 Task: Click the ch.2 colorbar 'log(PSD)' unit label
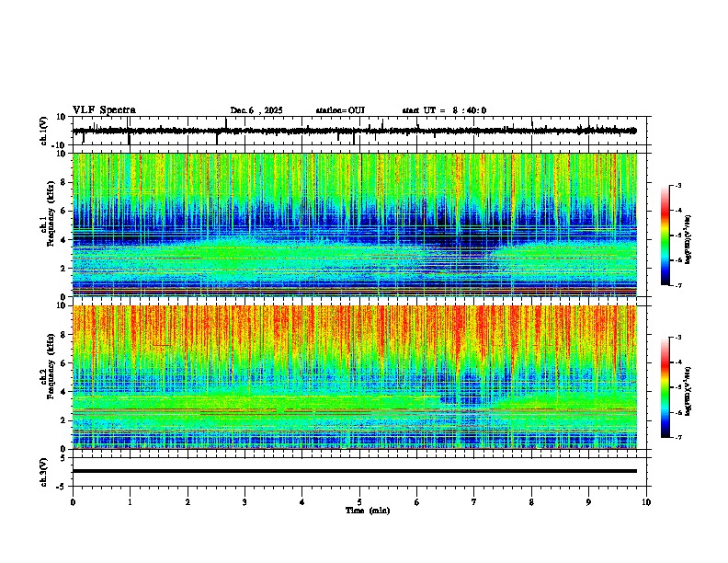[688, 391]
